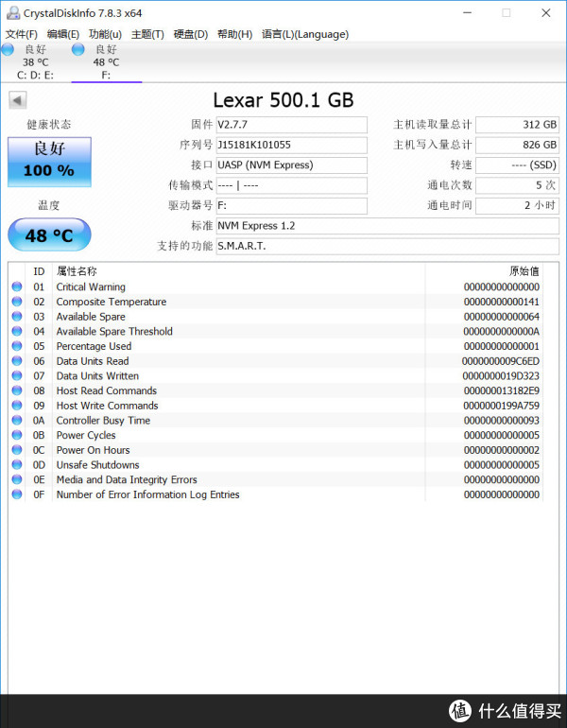Open the 主题(T) menu
The height and width of the screenshot is (728, 567).
(x=147, y=34)
